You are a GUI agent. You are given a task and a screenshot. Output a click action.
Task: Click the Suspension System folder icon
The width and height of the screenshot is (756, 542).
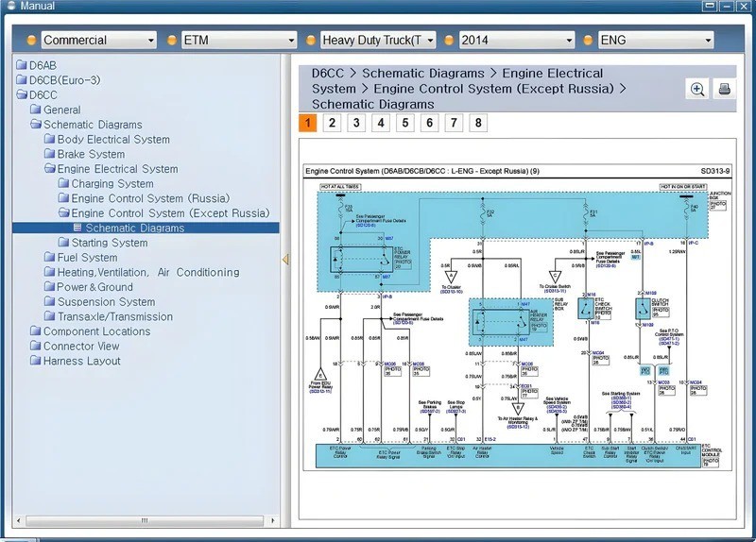tap(49, 301)
